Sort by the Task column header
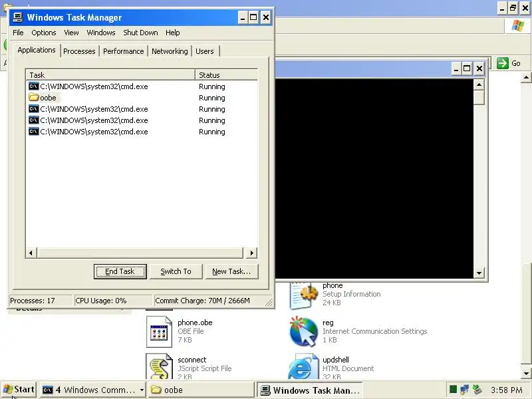The height and width of the screenshot is (399, 532). (x=110, y=75)
